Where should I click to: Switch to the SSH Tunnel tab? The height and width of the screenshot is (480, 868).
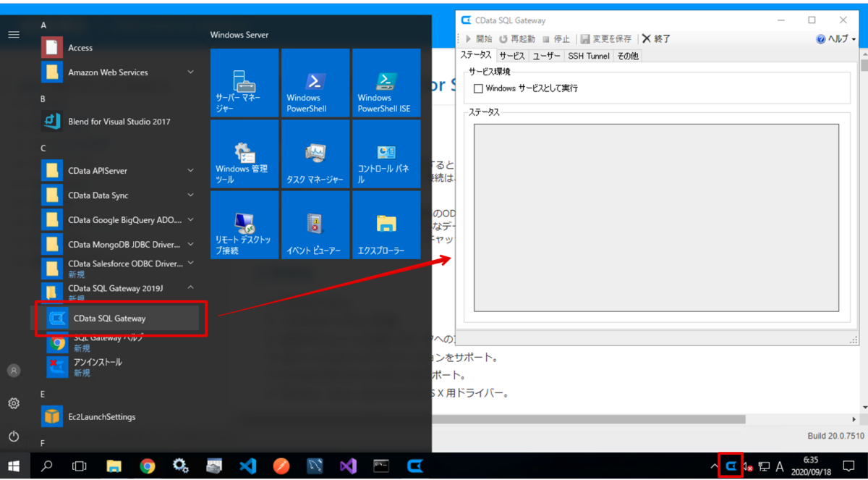pos(588,56)
